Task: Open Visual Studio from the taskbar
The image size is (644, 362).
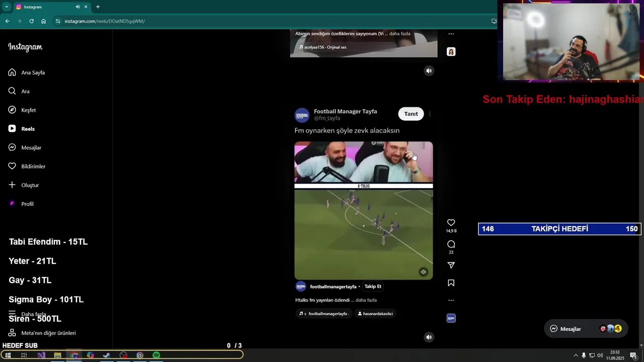Action: pos(41,355)
